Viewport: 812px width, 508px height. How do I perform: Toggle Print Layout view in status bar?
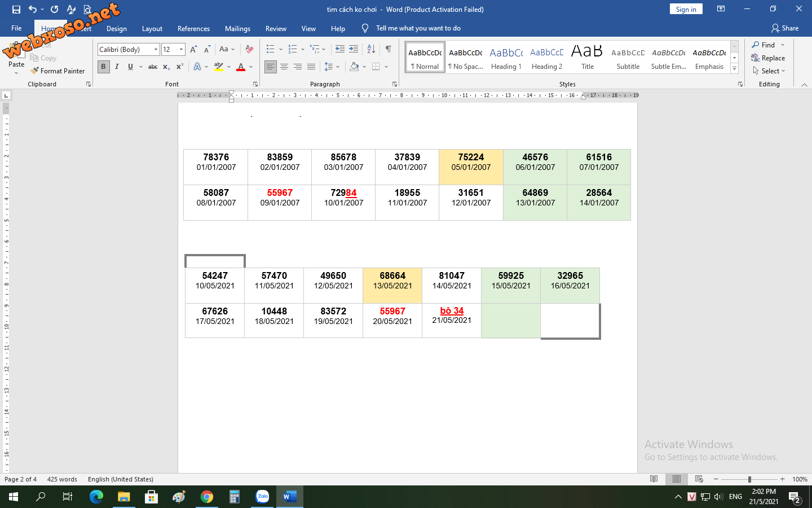[x=677, y=479]
